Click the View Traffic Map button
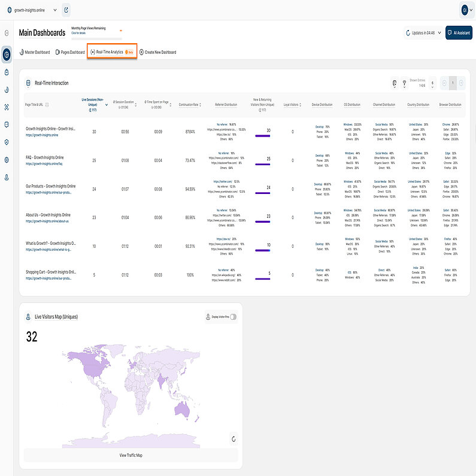The width and height of the screenshot is (476, 476). (131, 455)
